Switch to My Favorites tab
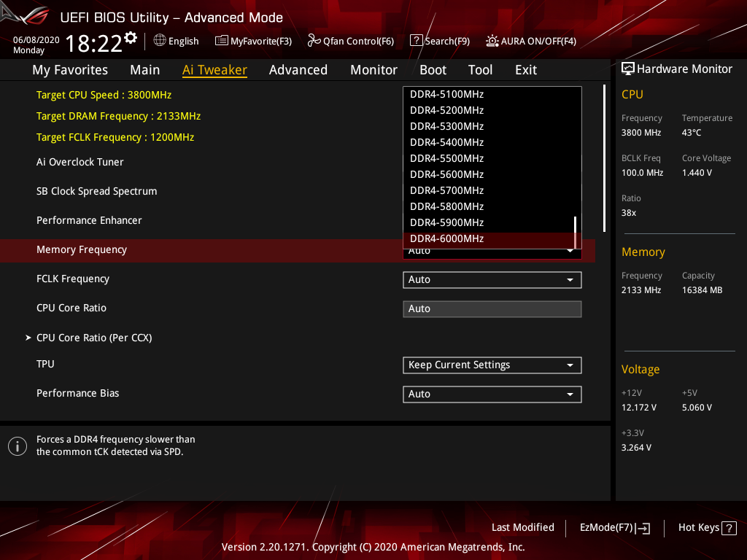The height and width of the screenshot is (560, 747). 70,70
